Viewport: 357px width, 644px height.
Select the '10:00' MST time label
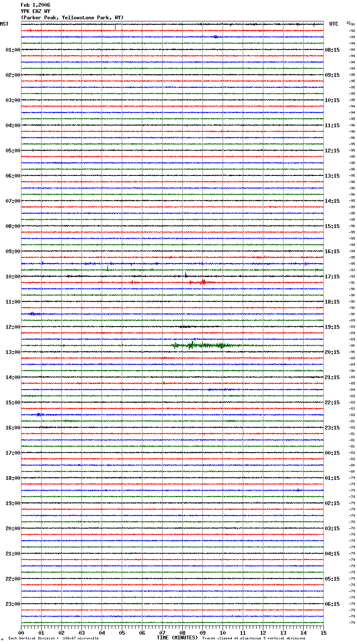point(13,277)
